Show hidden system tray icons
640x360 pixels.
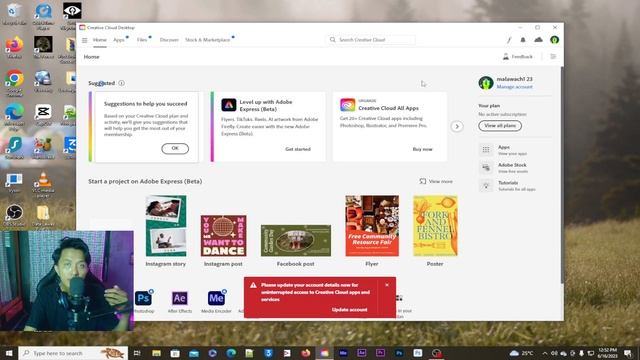(x=544, y=353)
